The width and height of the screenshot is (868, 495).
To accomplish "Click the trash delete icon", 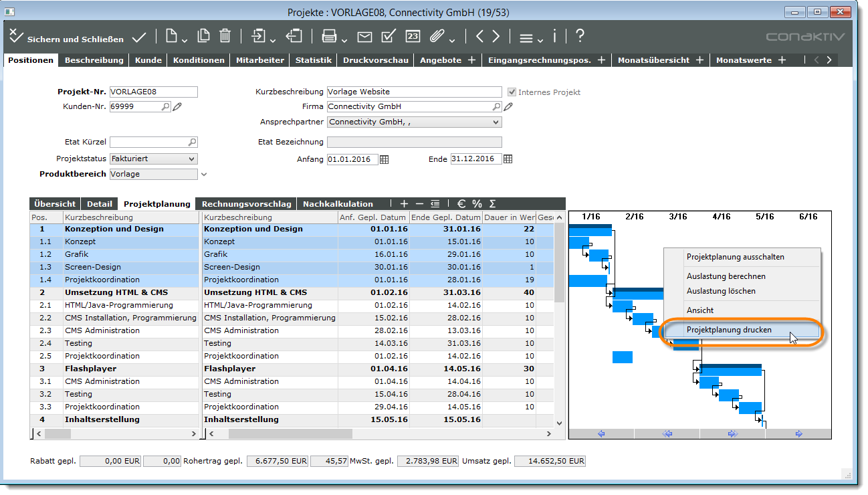I will click(x=226, y=37).
